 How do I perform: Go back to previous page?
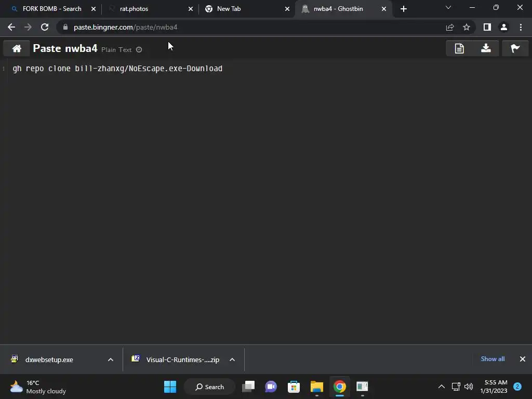click(11, 27)
